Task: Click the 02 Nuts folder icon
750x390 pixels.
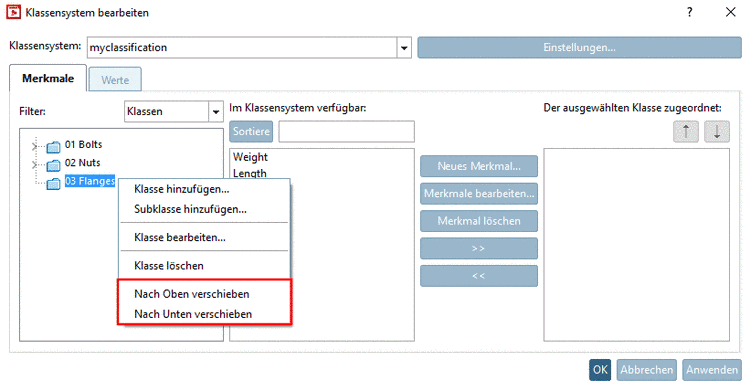Action: (x=53, y=165)
